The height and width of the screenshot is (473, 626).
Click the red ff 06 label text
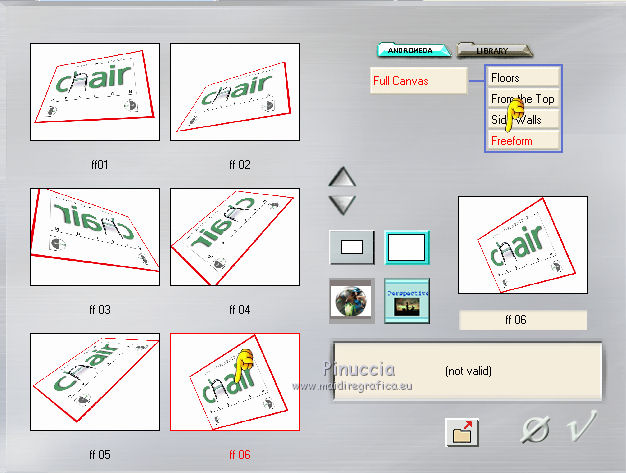click(240, 455)
